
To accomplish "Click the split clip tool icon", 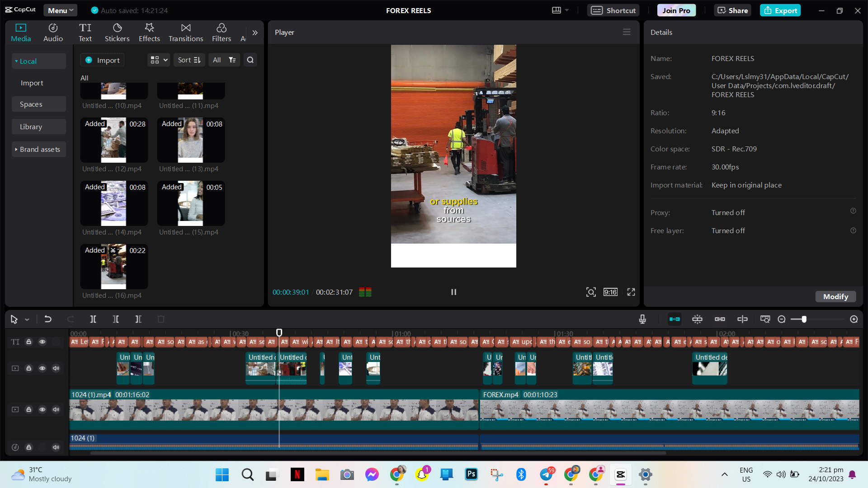I will tap(93, 319).
